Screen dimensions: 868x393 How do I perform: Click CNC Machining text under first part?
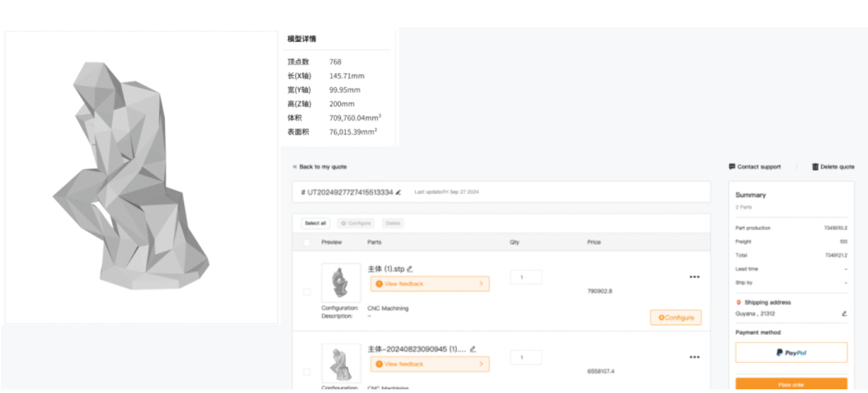click(388, 308)
